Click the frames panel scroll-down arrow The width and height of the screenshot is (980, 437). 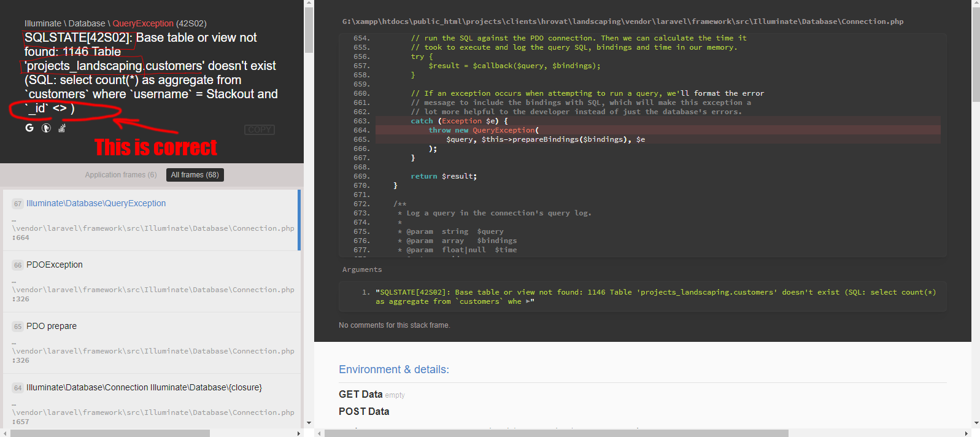pyautogui.click(x=309, y=423)
